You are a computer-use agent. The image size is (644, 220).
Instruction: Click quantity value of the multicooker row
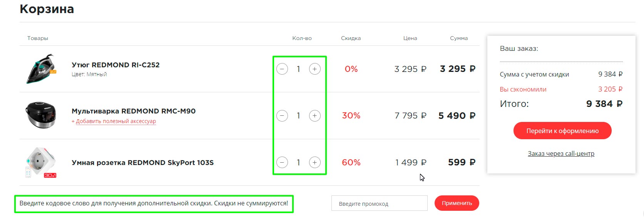pyautogui.click(x=298, y=116)
